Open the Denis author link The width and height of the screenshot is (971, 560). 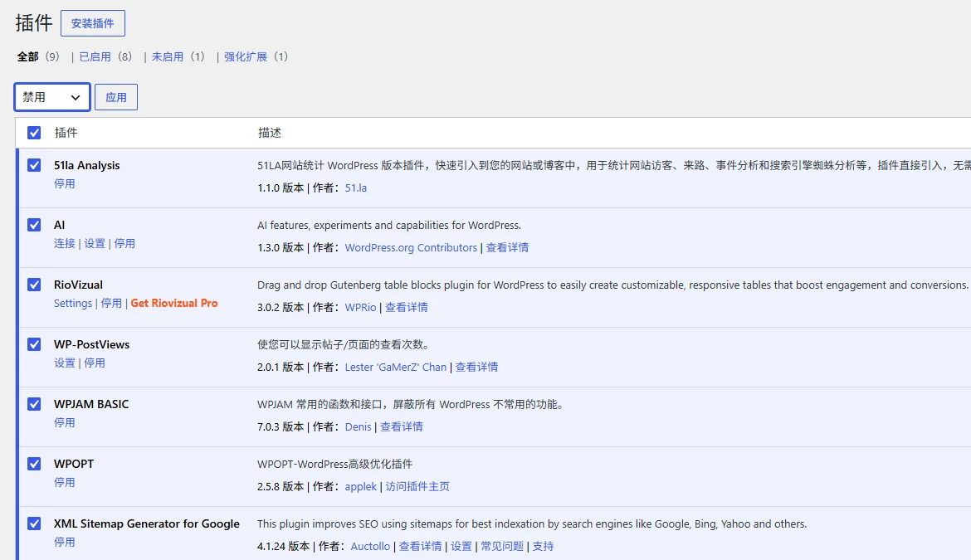(358, 426)
